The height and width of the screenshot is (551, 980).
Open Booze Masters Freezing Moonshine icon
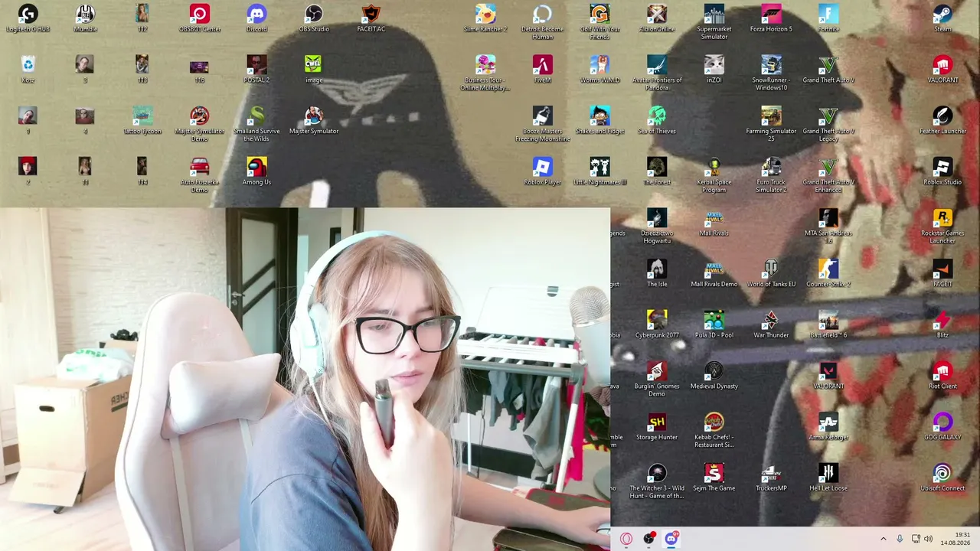[x=542, y=124]
